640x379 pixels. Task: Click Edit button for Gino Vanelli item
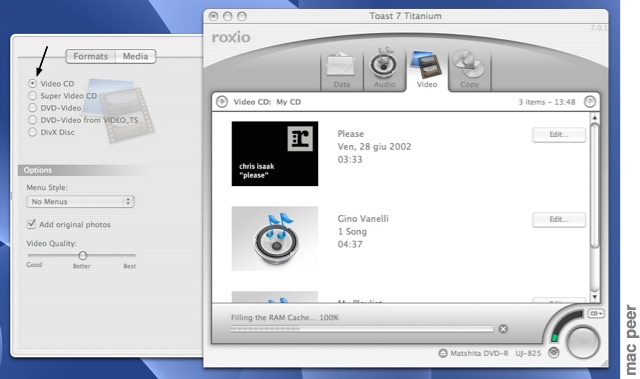[559, 219]
